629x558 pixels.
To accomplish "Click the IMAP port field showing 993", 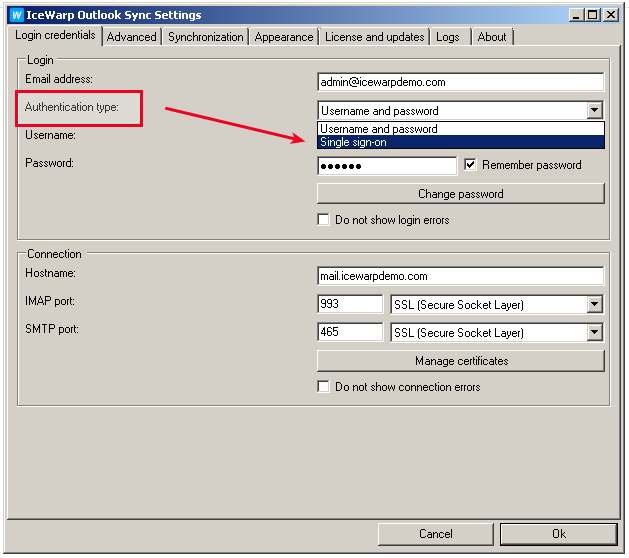I will click(350, 304).
